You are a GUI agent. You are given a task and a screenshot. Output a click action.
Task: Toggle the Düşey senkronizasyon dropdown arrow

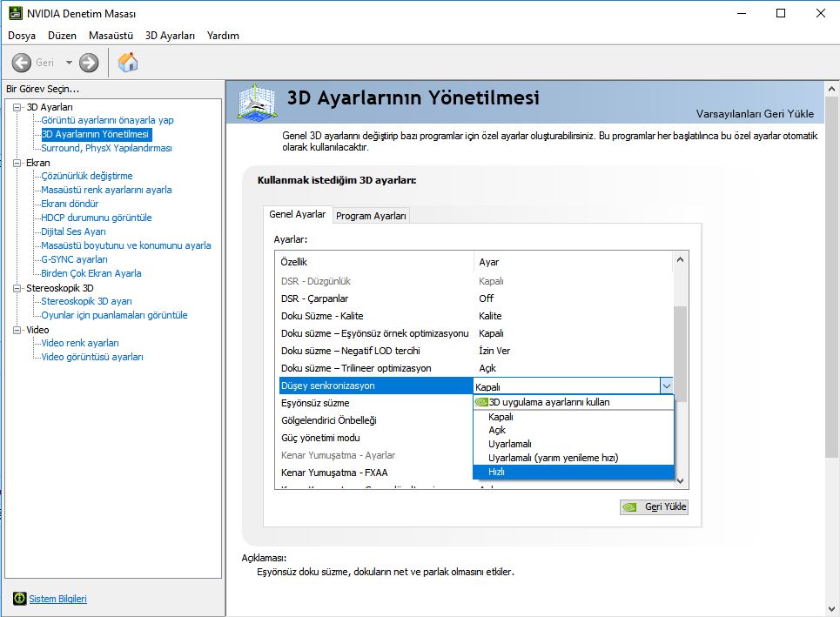[x=666, y=386]
